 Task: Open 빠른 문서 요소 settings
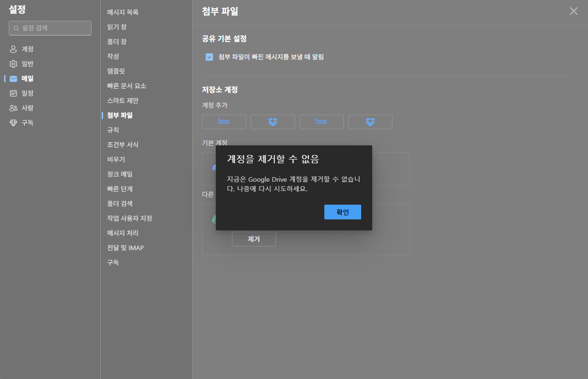(x=127, y=86)
